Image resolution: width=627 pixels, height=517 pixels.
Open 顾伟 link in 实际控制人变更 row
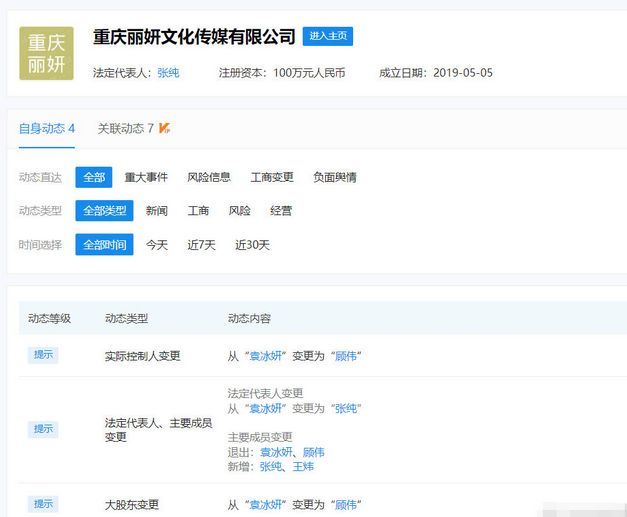[x=346, y=356]
